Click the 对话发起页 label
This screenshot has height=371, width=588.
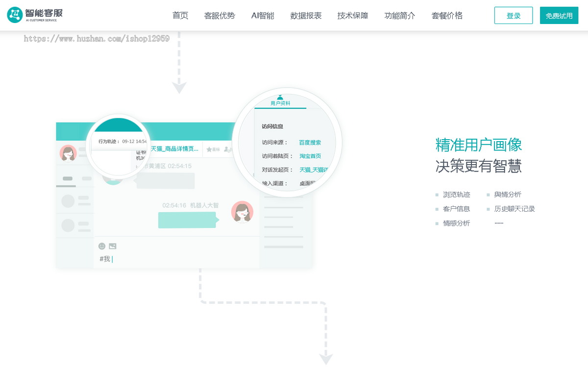[277, 170]
